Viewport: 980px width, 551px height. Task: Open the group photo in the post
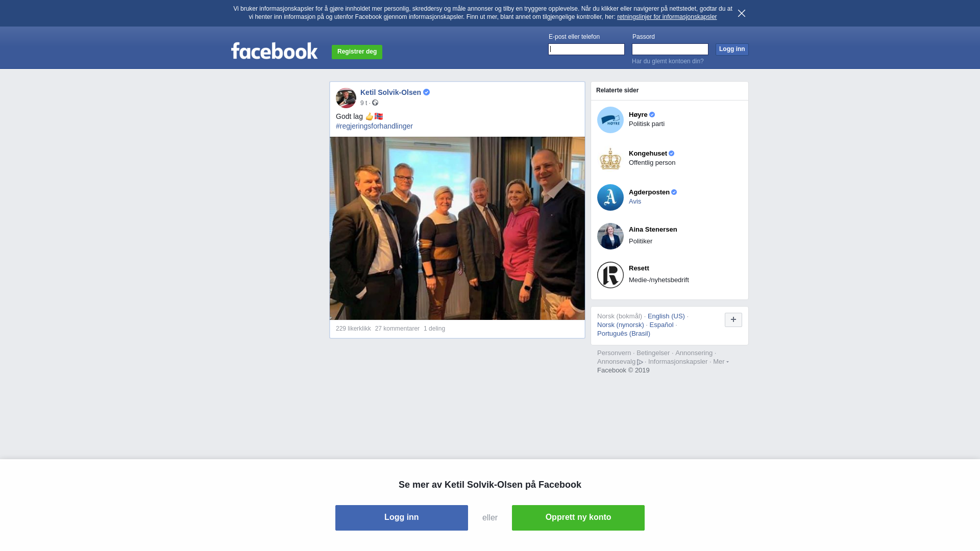click(457, 228)
